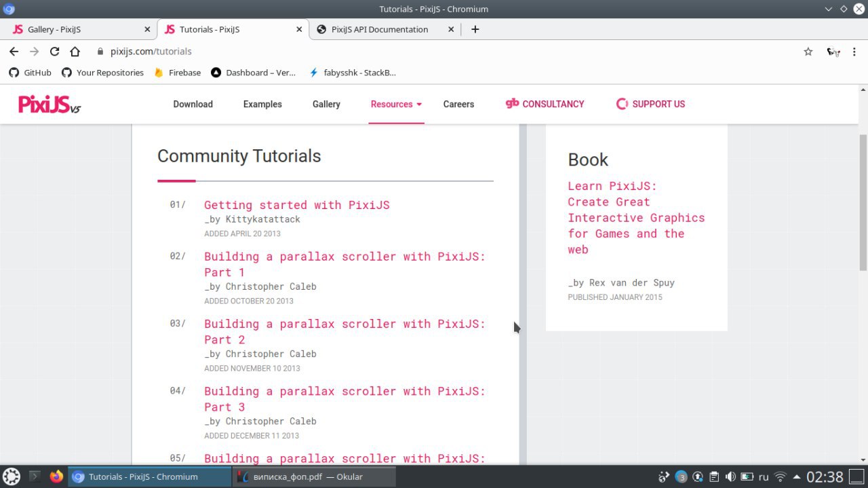Open the Download nav item
Viewport: 868px width, 488px height.
pyautogui.click(x=193, y=104)
